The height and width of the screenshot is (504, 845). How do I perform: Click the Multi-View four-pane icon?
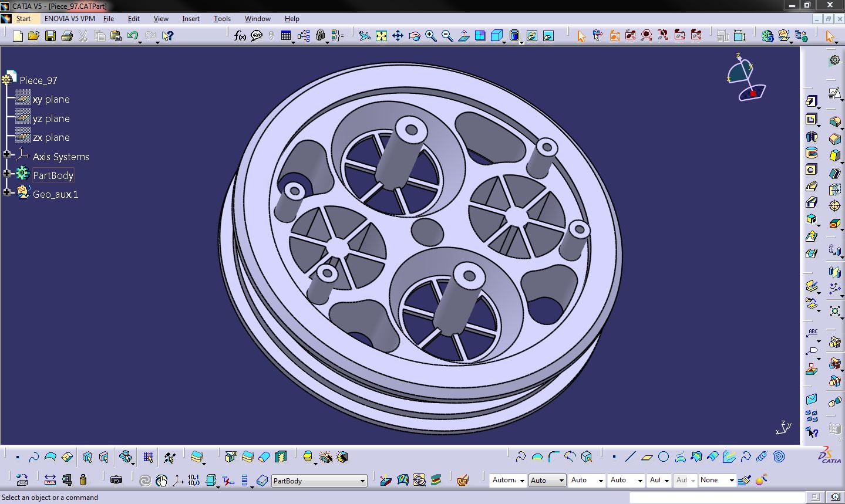pos(480,36)
